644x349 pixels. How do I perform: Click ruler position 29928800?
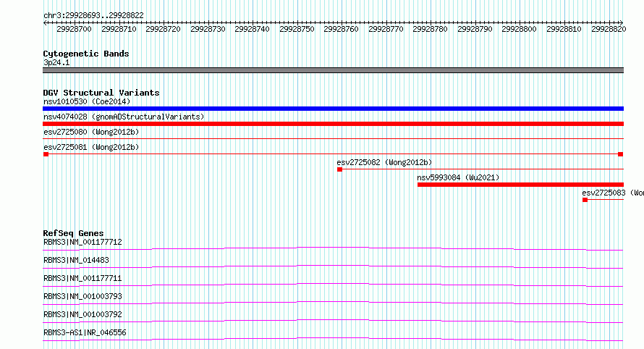coord(519,29)
